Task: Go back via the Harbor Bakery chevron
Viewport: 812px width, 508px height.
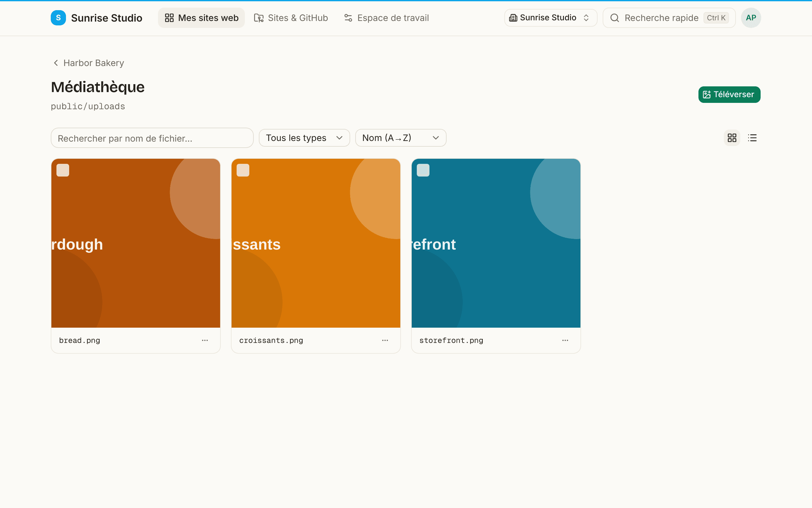Action: pos(56,63)
